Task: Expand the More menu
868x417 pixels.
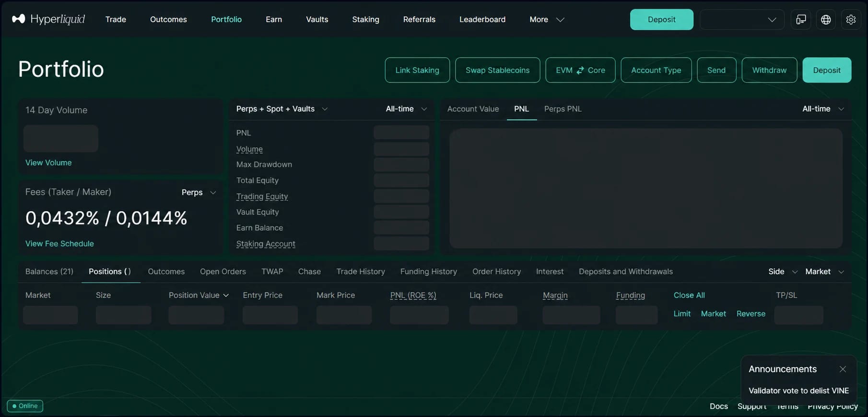Action: pyautogui.click(x=547, y=19)
